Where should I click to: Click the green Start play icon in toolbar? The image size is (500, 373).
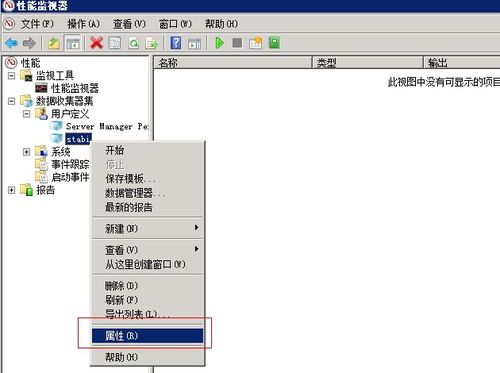click(219, 43)
